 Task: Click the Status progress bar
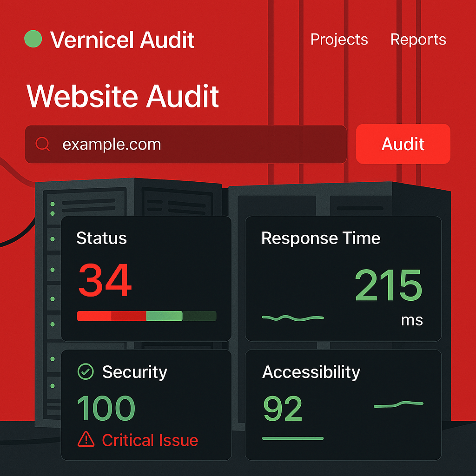point(147,316)
